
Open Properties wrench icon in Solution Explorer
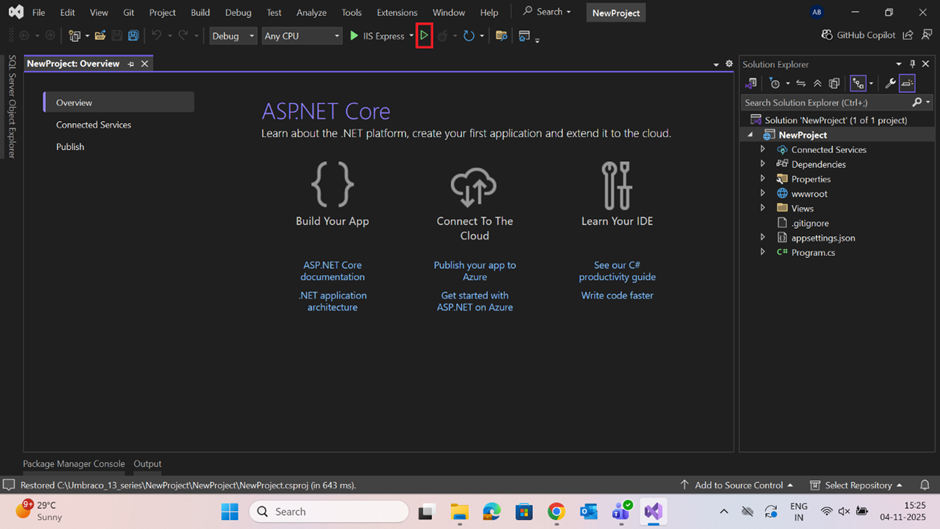point(889,84)
